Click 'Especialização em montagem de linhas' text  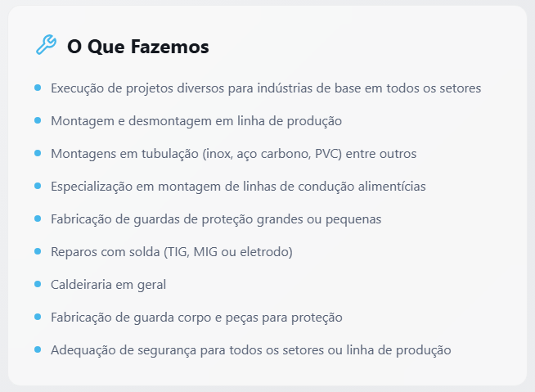click(238, 187)
